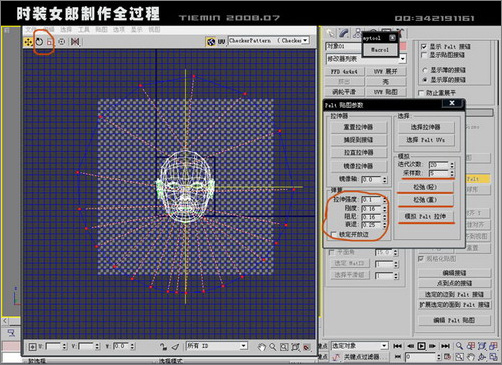
Task: Click the UV coordinate display icon
Action: [221, 42]
